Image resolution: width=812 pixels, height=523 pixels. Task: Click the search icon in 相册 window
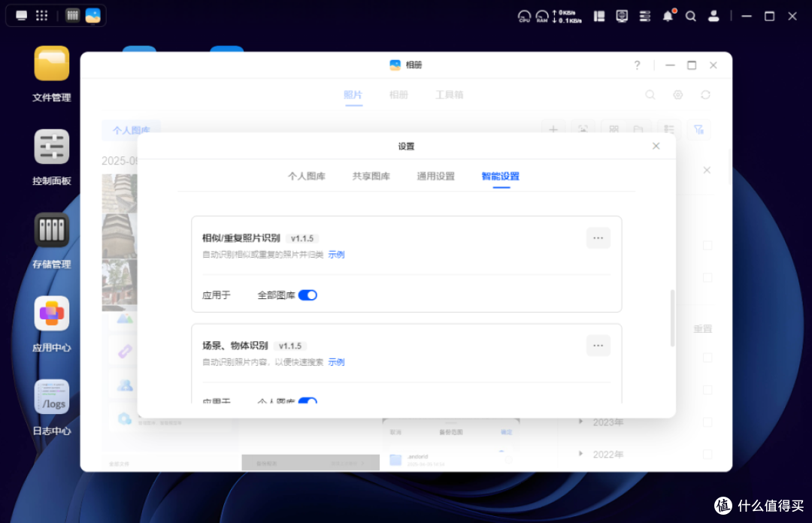click(650, 95)
